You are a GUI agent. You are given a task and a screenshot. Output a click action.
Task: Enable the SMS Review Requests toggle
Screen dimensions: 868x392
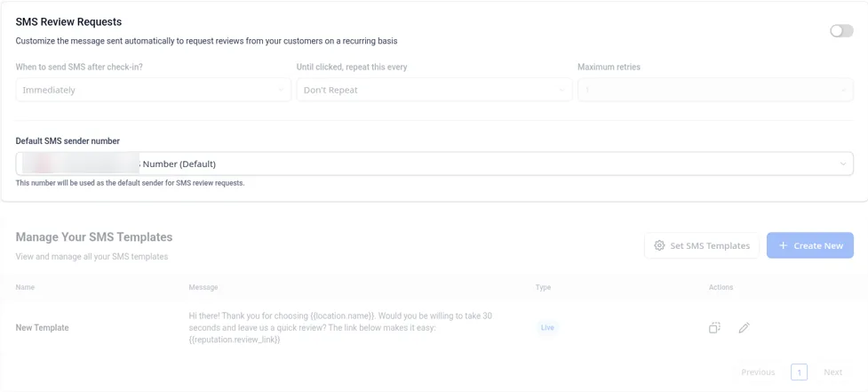click(841, 31)
